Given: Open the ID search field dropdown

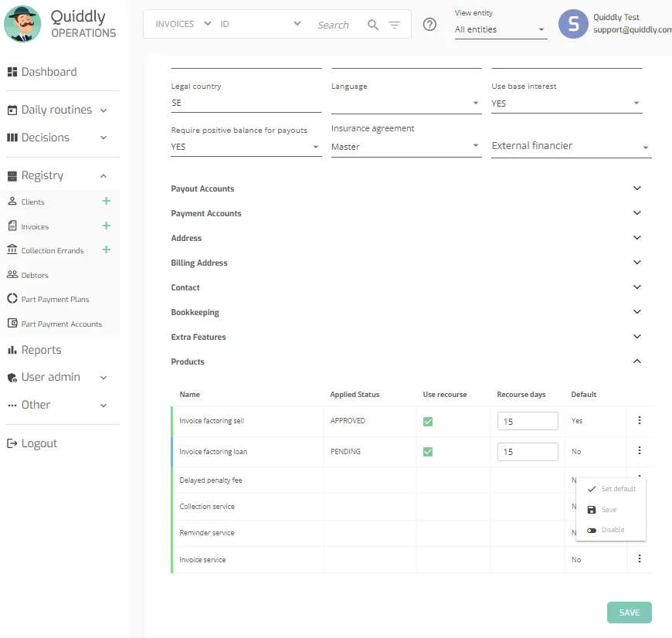Looking at the screenshot, I should 260,24.
